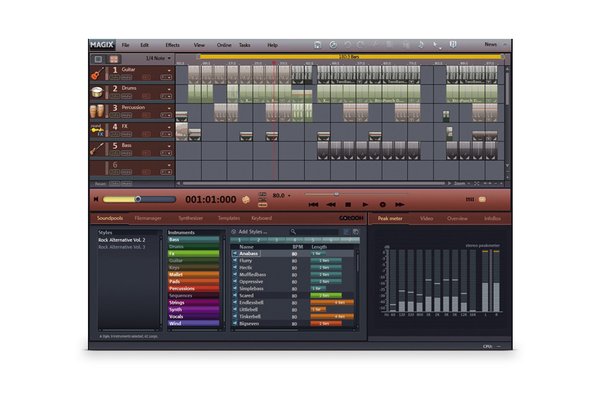
Task: Open track 6 name dropdown arrow
Action: pos(169,165)
